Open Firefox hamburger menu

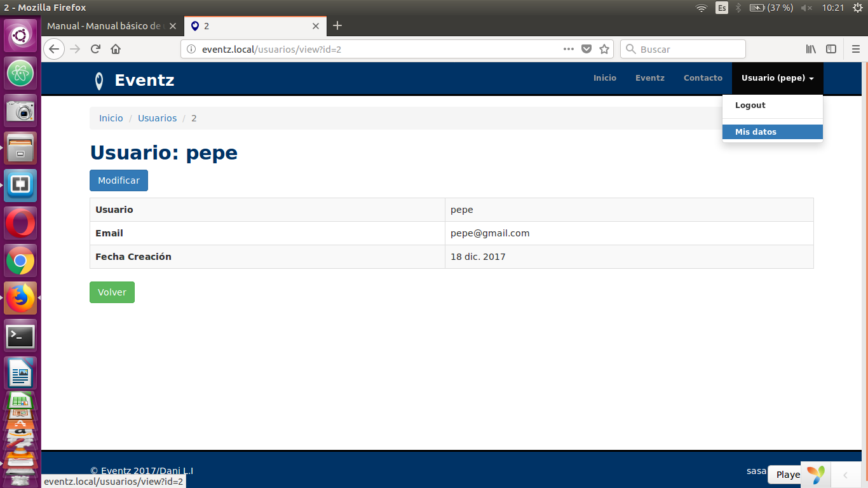point(856,49)
